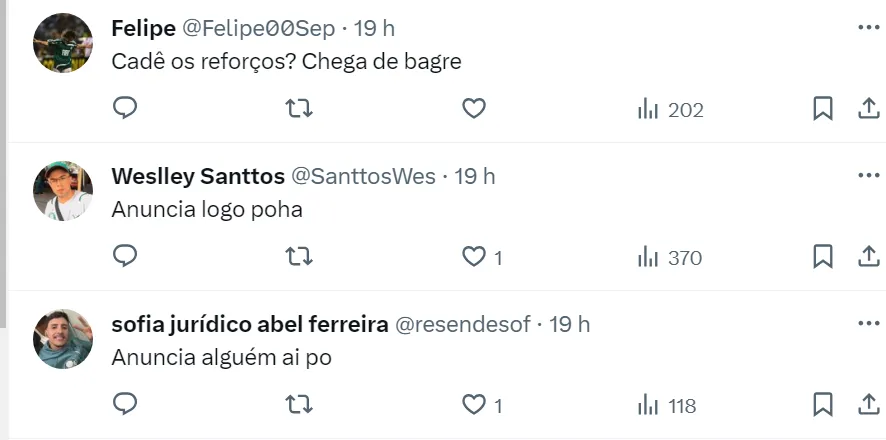Reply to Felipe's tweet
The width and height of the screenshot is (886, 440).
tap(125, 109)
